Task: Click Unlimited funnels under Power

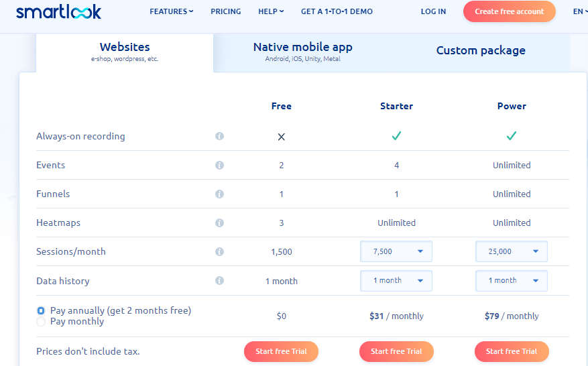Action: pyautogui.click(x=512, y=194)
